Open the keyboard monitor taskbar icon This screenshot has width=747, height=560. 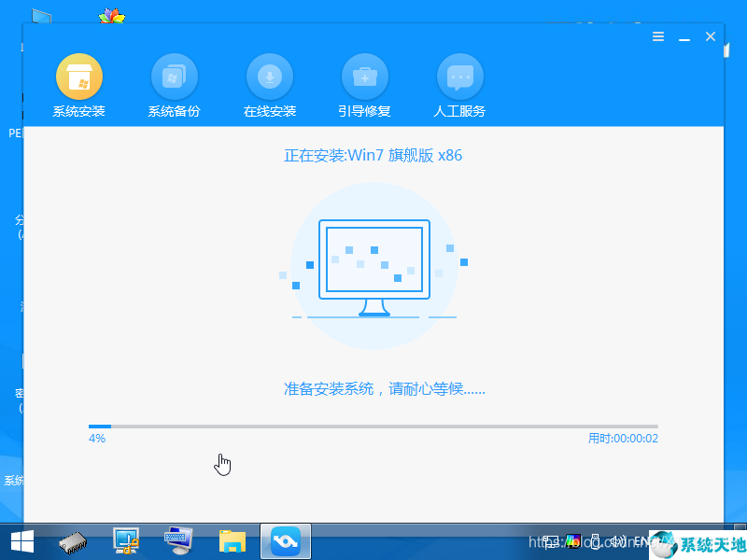pyautogui.click(x=178, y=541)
